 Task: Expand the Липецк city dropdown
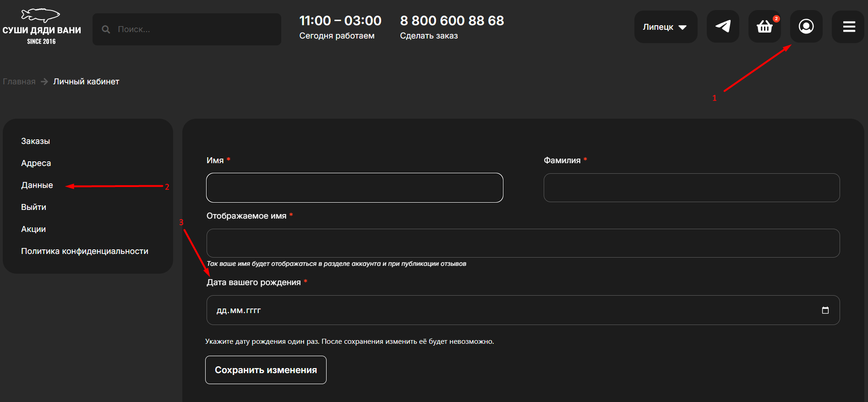pos(665,27)
